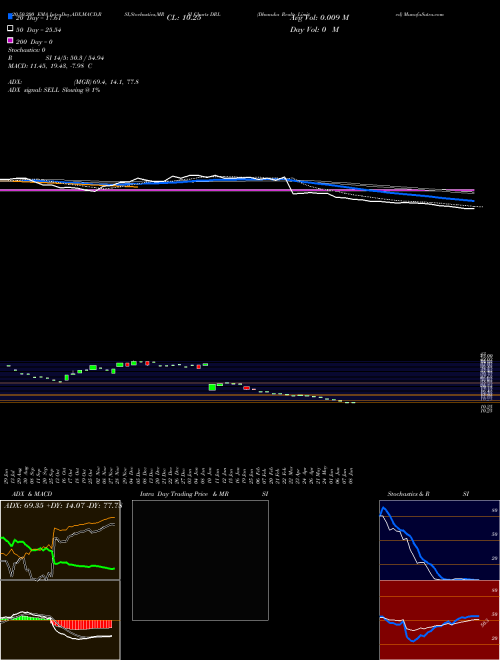Click the 'ADX & MACD' panel title

coord(32,494)
